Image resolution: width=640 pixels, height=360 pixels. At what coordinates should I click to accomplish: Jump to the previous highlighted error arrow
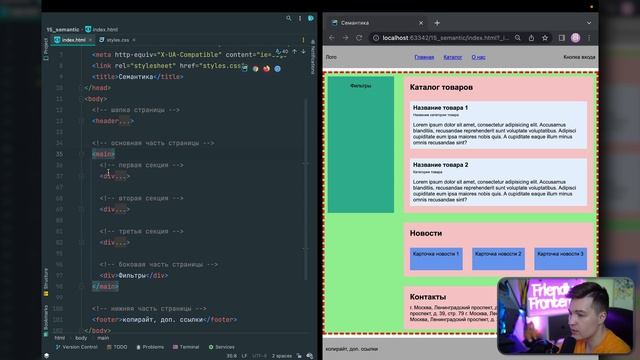click(x=294, y=52)
